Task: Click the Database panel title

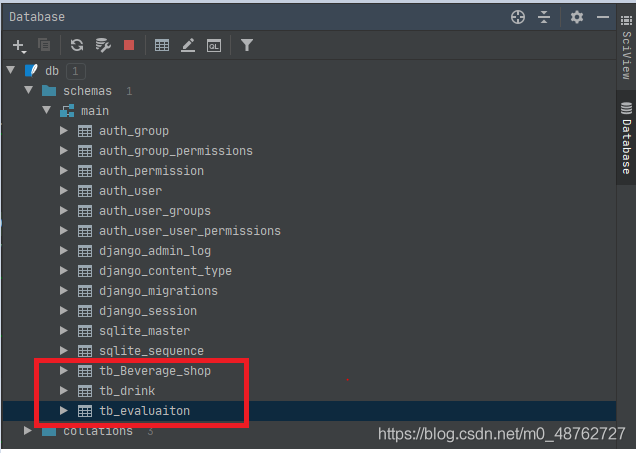Action: coord(37,17)
